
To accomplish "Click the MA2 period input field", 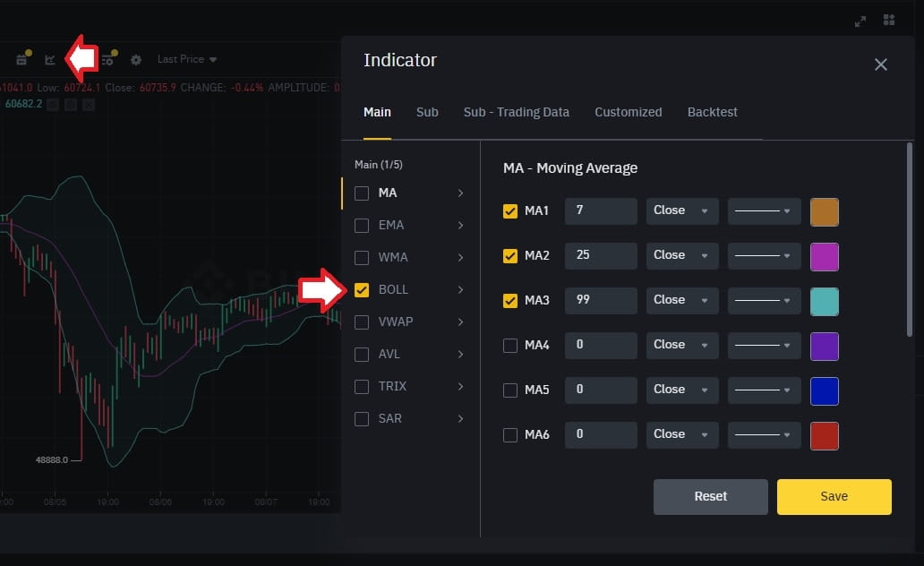I will [601, 255].
